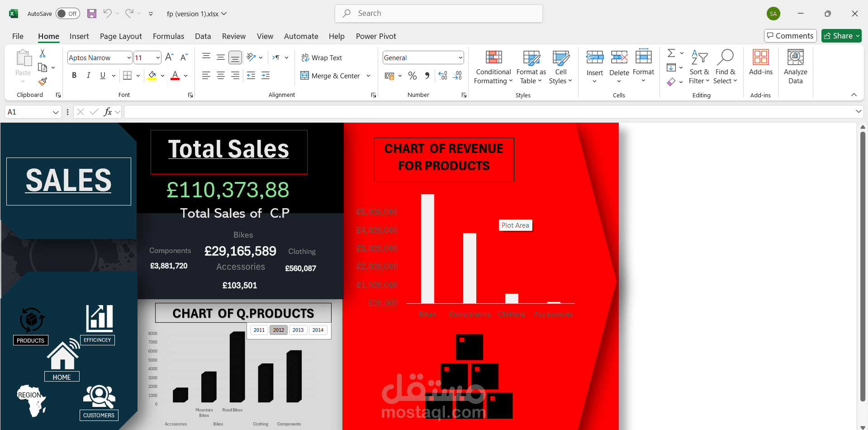Click the Undo arrow icon
The image size is (868, 430).
click(x=107, y=14)
